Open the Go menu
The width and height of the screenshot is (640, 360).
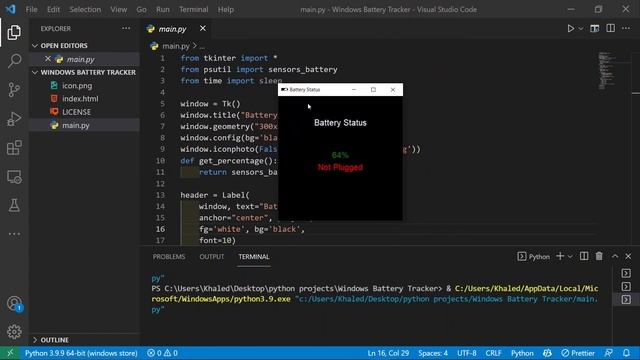click(141, 9)
